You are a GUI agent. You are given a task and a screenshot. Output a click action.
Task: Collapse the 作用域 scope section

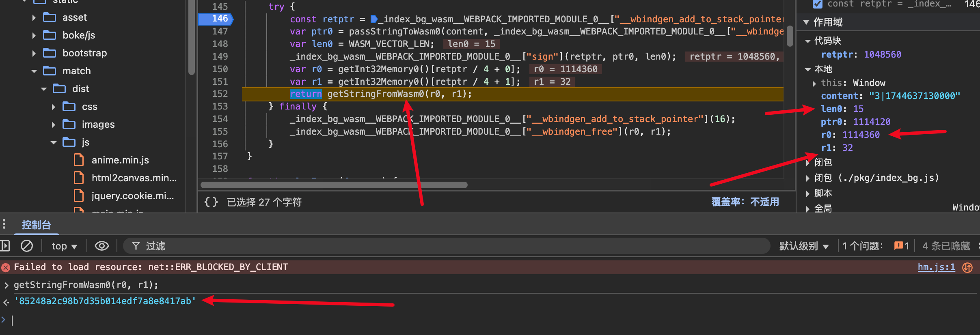click(x=806, y=22)
